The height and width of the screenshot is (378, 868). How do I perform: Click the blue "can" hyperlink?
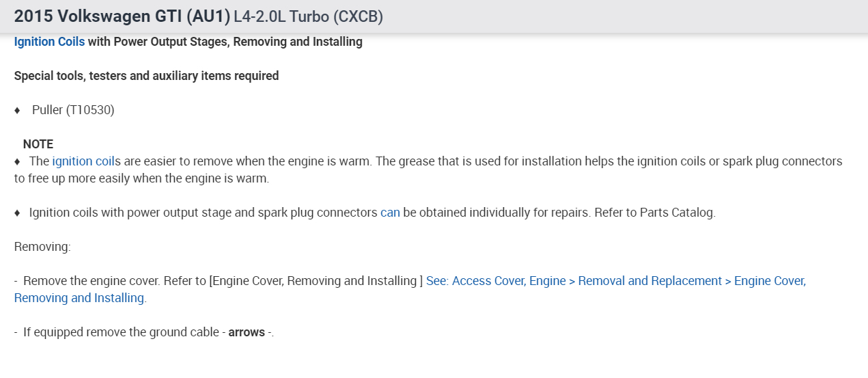(390, 213)
